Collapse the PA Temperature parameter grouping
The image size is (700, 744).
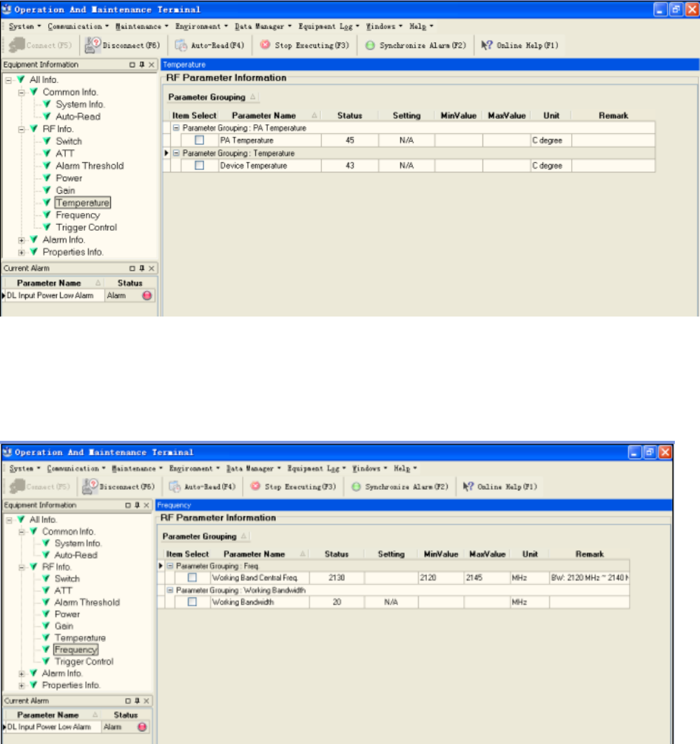[x=176, y=128]
